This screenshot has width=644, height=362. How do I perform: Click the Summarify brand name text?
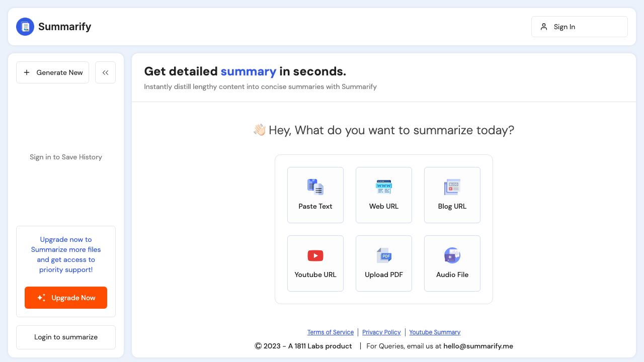(x=65, y=27)
